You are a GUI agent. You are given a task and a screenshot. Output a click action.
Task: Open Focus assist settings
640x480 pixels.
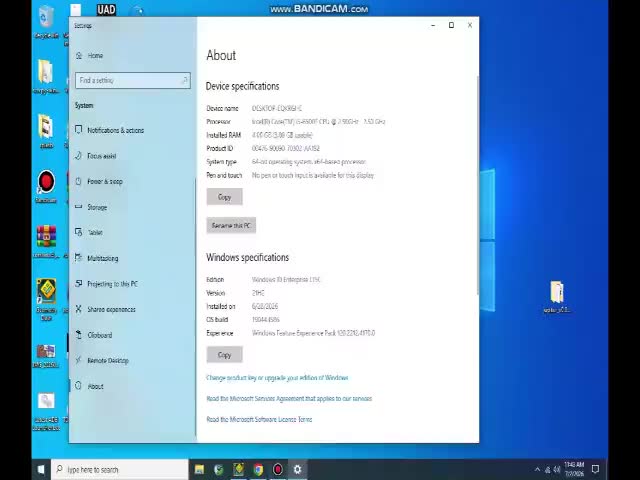102,156
